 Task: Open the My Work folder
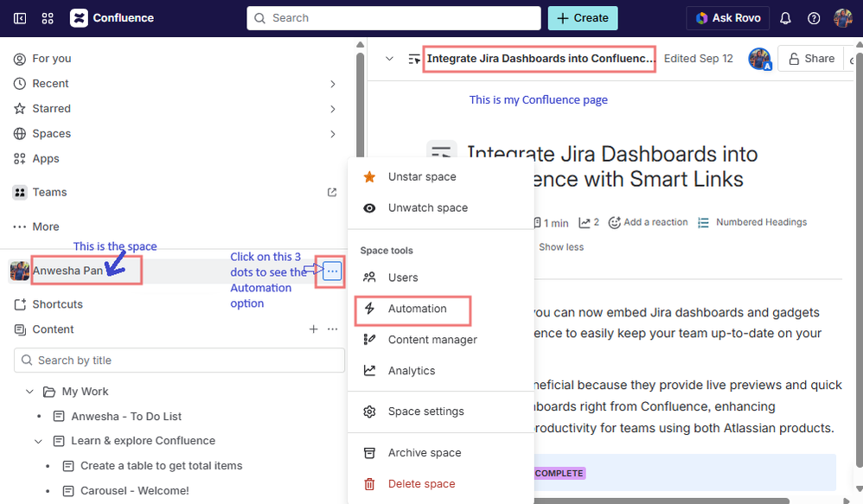[x=85, y=392]
